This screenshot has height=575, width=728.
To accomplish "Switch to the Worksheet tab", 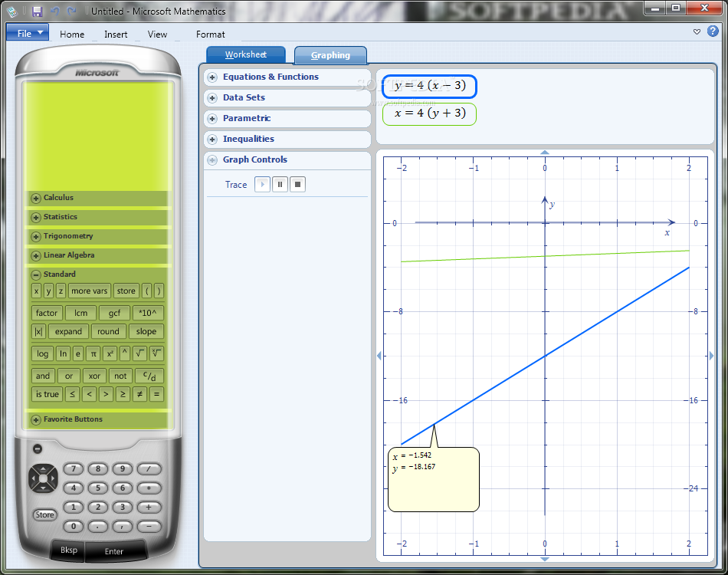I will click(x=246, y=54).
